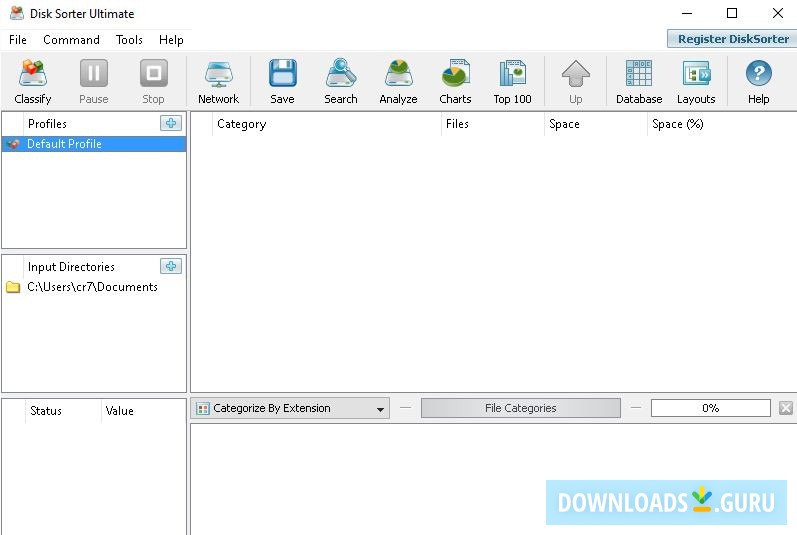Viewport: 797px width, 535px height.
Task: Open the Search tool
Action: (x=341, y=81)
